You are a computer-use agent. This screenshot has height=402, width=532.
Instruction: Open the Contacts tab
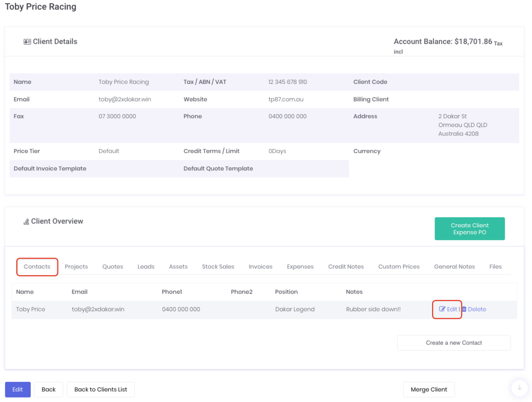point(37,267)
